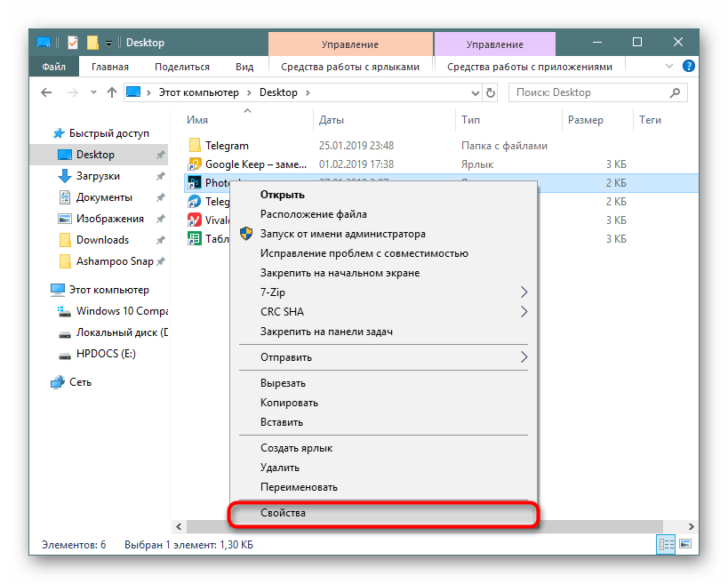Click the Google Keep shortcut icon

coord(195,164)
